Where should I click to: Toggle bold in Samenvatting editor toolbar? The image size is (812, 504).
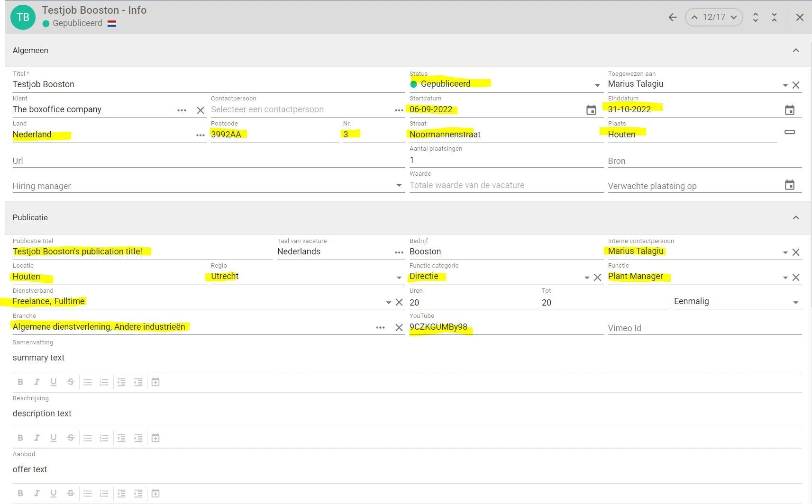[x=20, y=382]
